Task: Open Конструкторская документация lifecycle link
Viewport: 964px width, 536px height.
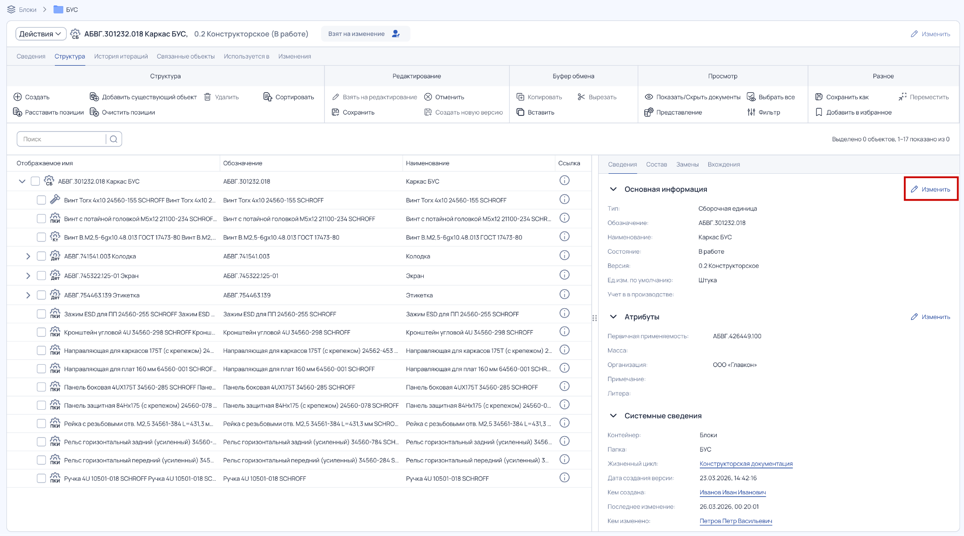Action: pos(746,464)
